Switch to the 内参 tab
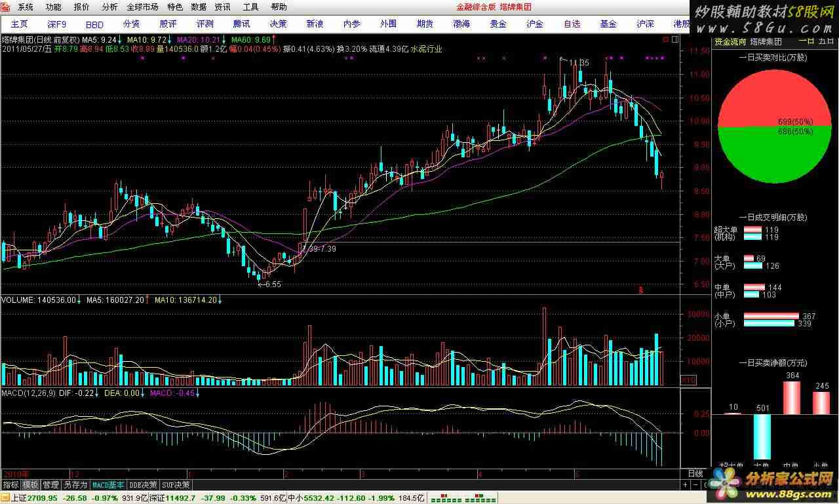839x504 pixels. 351,24
